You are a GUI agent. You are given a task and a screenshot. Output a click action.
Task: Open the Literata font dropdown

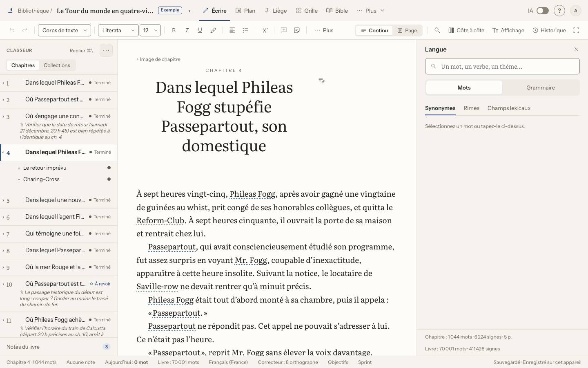[x=118, y=30]
